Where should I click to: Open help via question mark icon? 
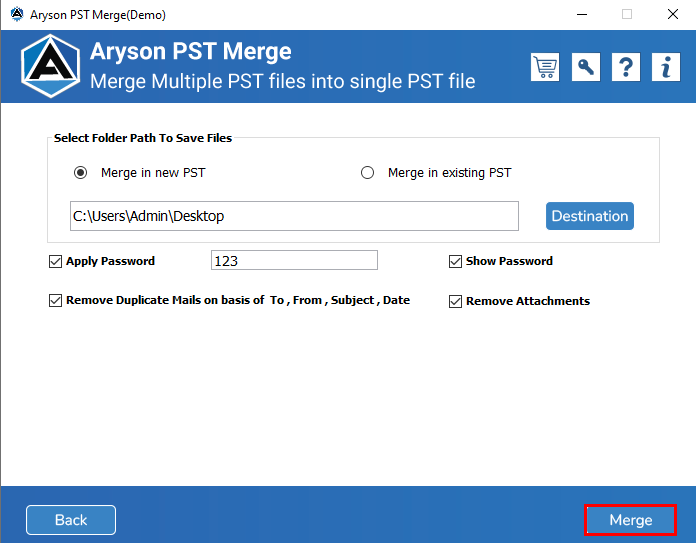tap(625, 67)
